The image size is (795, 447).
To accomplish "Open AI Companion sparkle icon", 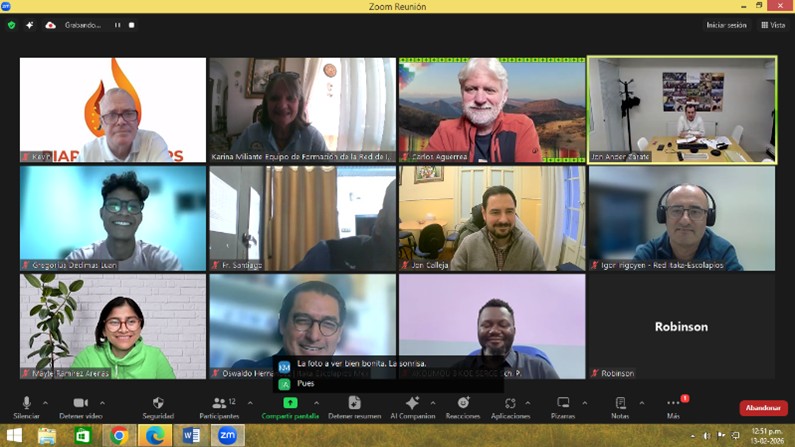I will pos(412,404).
